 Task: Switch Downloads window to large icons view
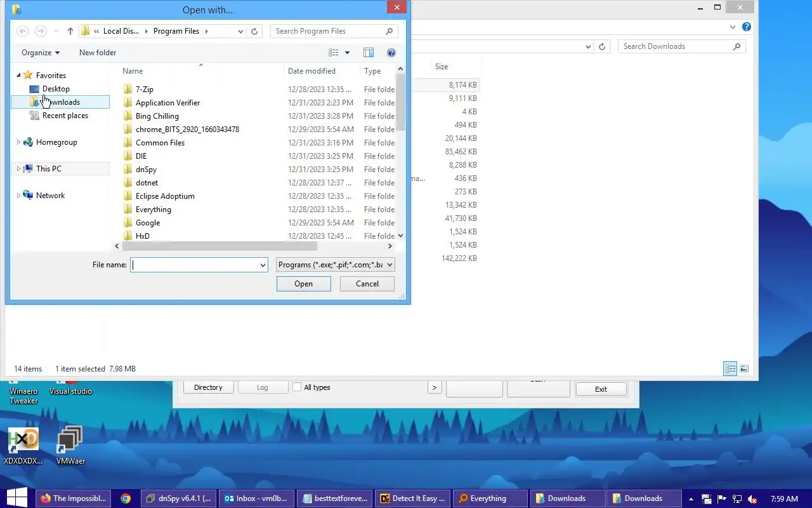(744, 368)
